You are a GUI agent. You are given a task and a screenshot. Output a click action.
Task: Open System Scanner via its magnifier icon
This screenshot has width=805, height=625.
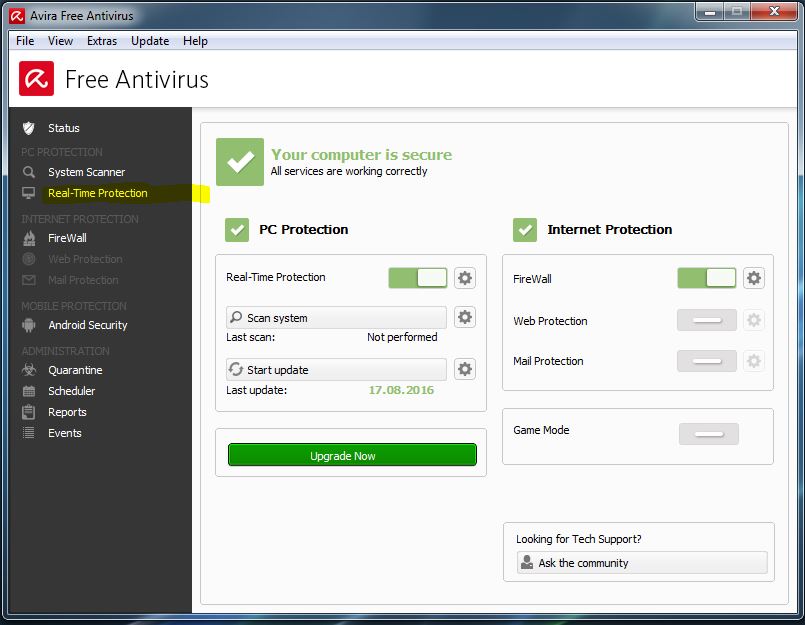[x=30, y=172]
